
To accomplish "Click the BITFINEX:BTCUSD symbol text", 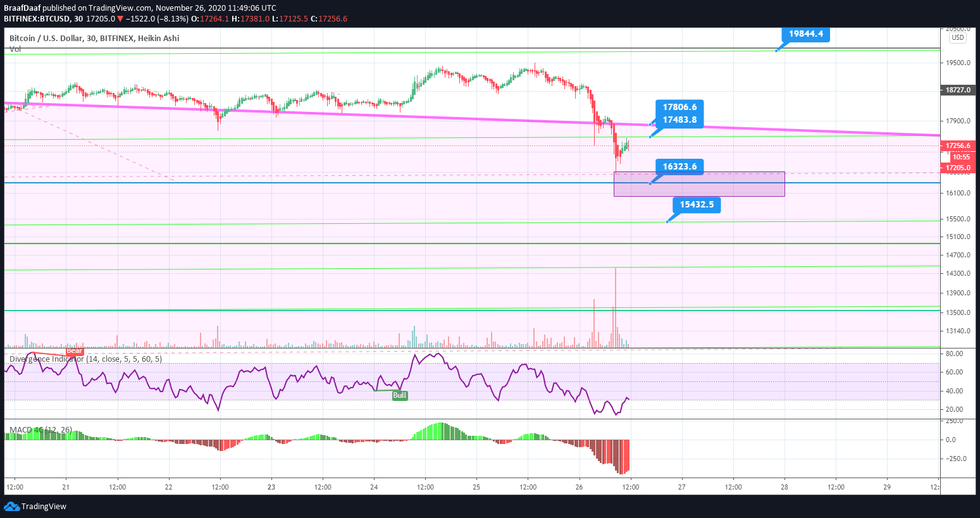I will click(x=37, y=19).
